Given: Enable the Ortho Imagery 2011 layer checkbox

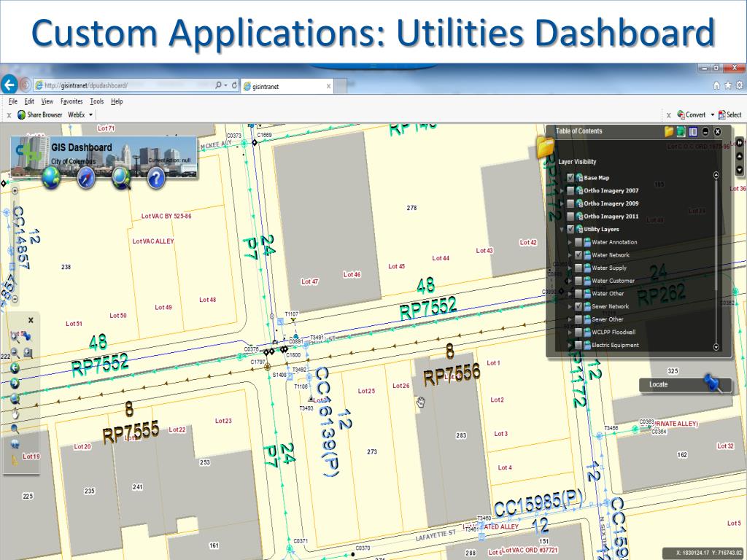Looking at the screenshot, I should point(570,216).
